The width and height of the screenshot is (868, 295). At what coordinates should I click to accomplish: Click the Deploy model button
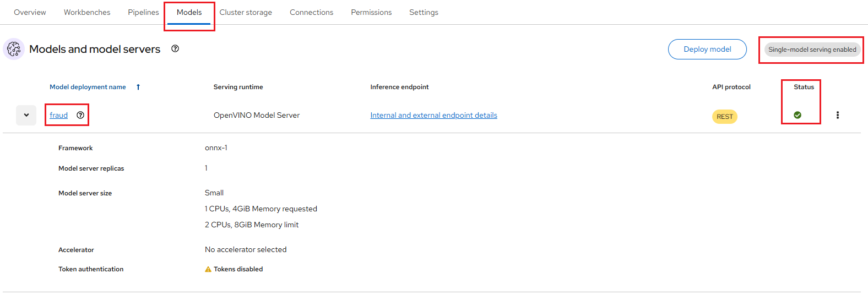point(707,49)
